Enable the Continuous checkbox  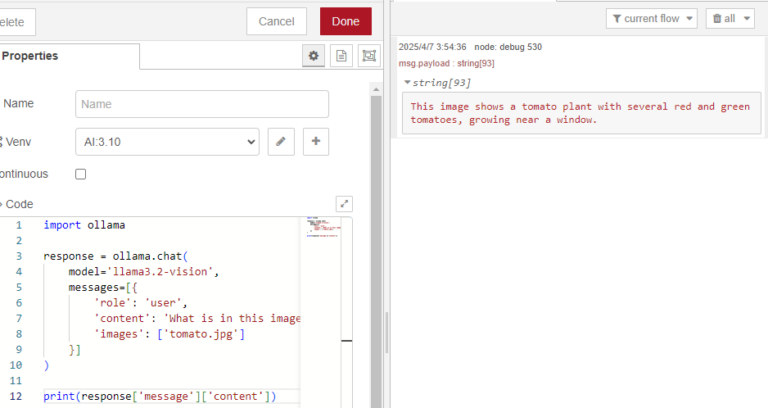(81, 174)
